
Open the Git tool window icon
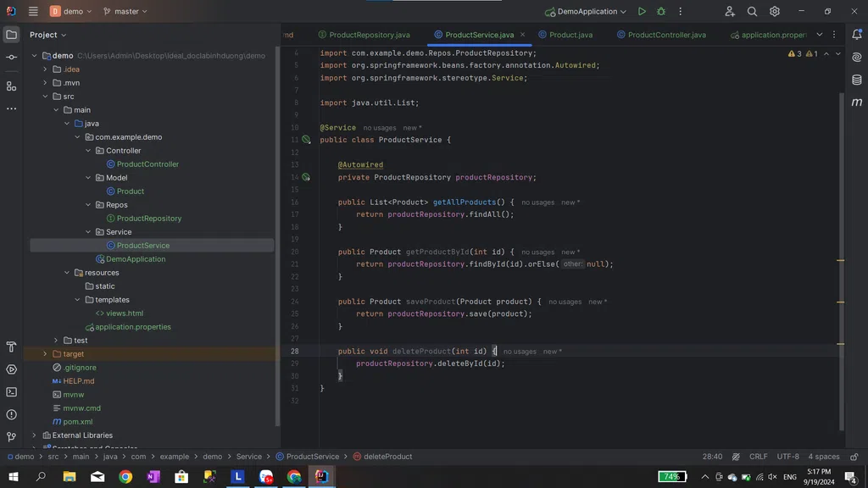coord(11,437)
